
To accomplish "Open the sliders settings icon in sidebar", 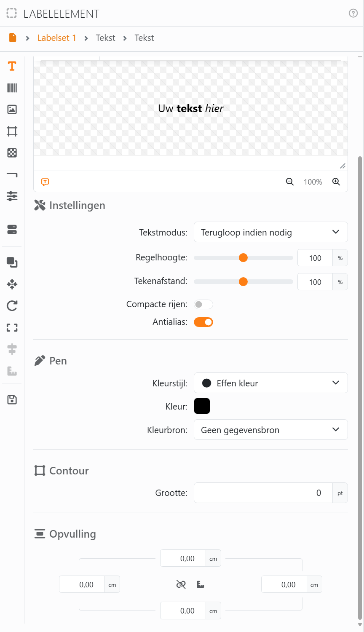I will [x=12, y=196].
